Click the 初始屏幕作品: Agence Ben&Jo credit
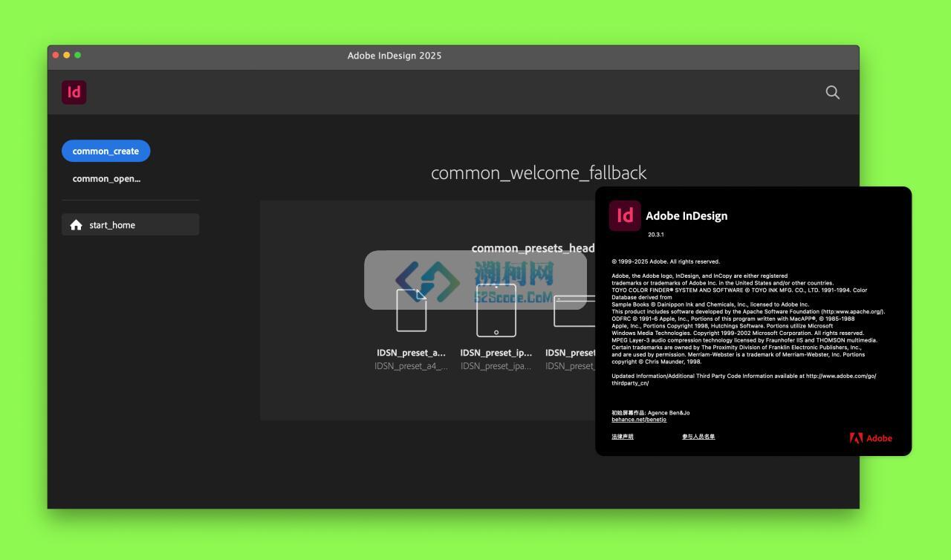Viewport: 951px width, 560px height. coord(651,413)
